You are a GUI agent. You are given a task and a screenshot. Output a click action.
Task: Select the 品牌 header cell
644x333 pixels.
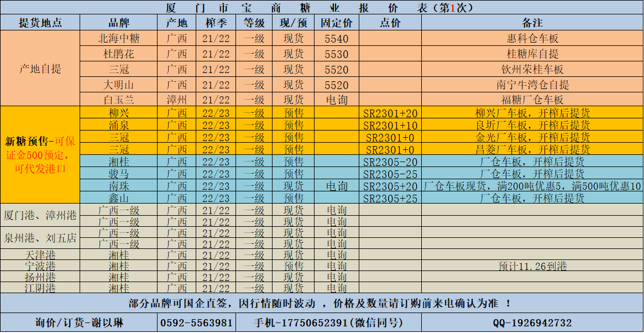[x=119, y=23]
